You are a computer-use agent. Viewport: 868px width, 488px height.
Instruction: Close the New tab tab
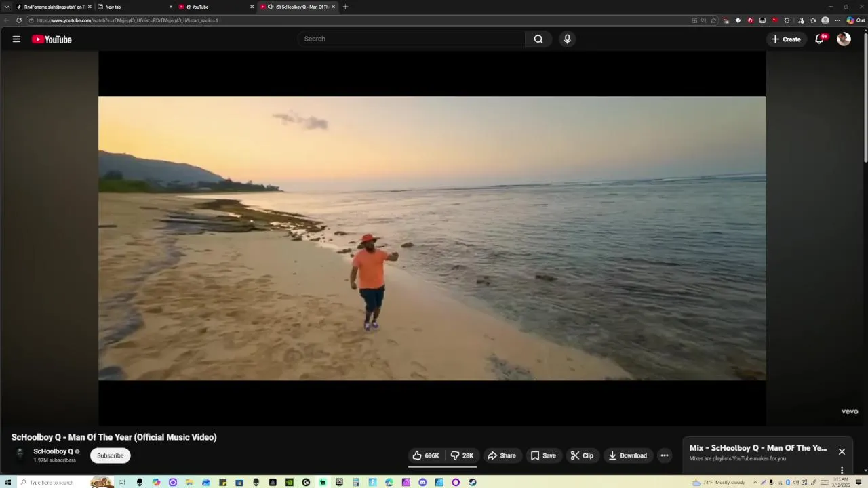(171, 7)
